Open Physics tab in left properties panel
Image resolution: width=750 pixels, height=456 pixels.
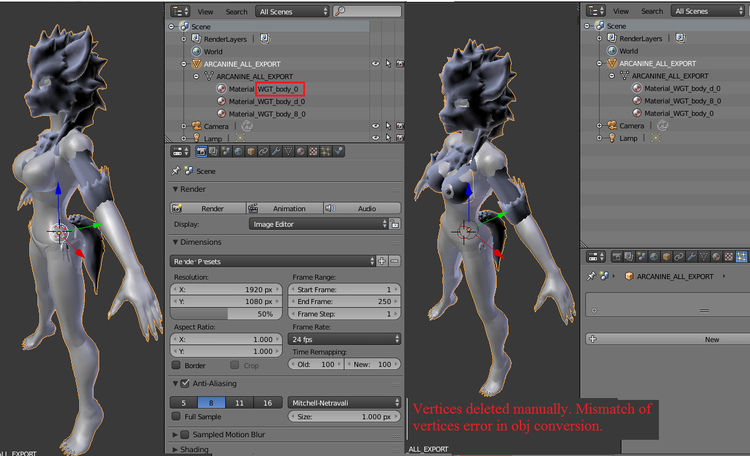pos(338,151)
